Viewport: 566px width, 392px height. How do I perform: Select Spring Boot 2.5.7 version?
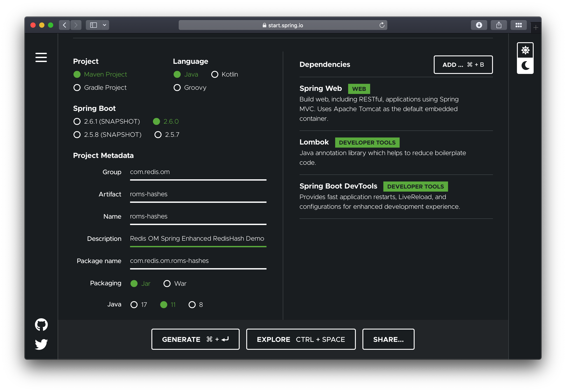coord(167,135)
